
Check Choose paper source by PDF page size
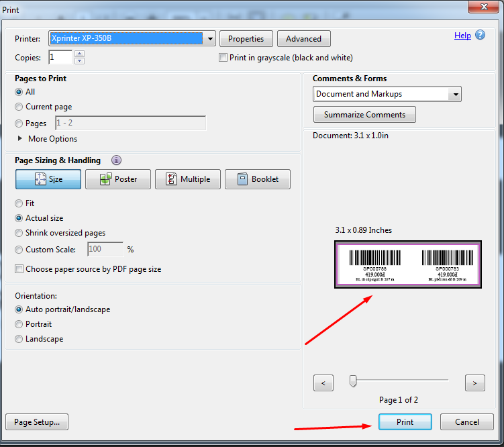[x=19, y=269]
